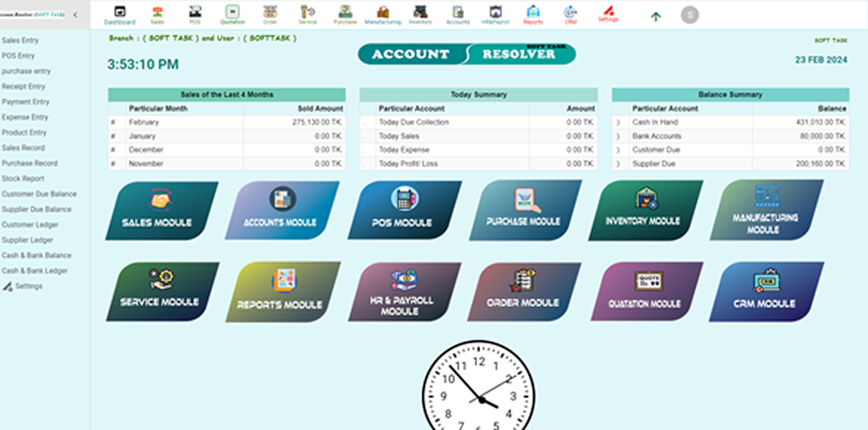
Task: Open the user avatar circle menu
Action: [x=690, y=15]
